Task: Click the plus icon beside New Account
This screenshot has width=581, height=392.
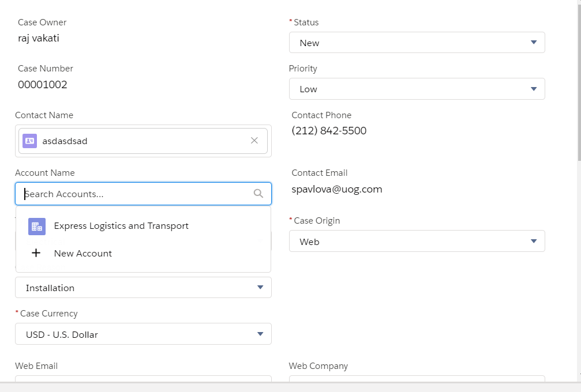Action: pos(36,253)
